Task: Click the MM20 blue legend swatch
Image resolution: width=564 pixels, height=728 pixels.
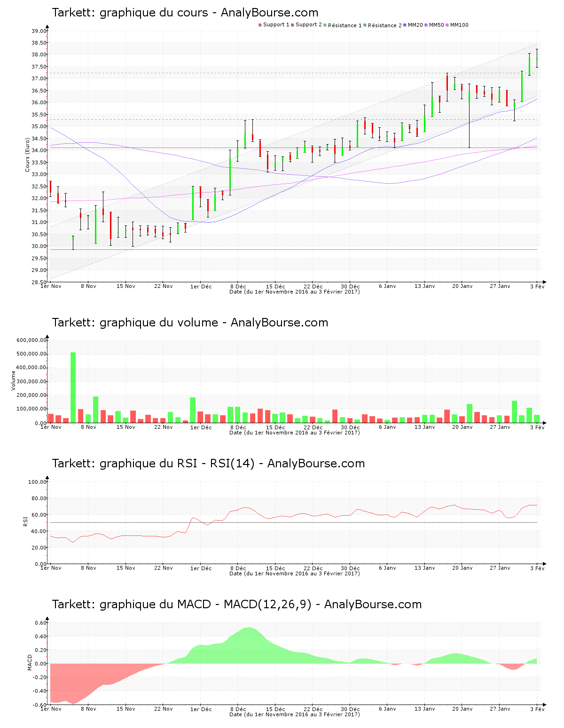Action: [405, 25]
